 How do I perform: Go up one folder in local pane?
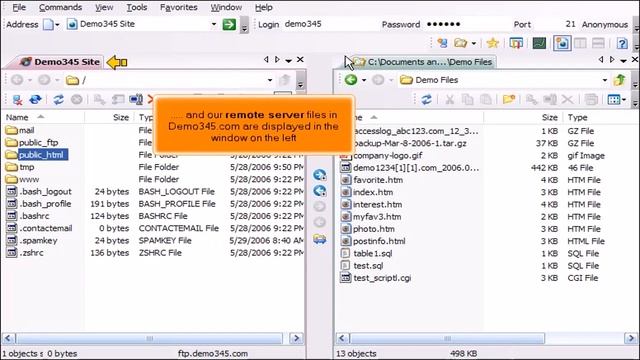pyautogui.click(x=620, y=80)
